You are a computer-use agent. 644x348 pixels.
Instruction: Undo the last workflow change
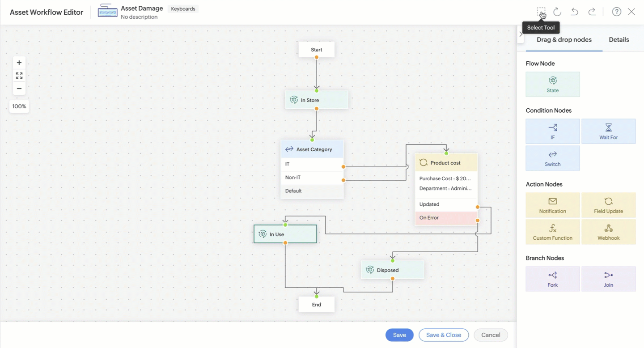coord(575,12)
